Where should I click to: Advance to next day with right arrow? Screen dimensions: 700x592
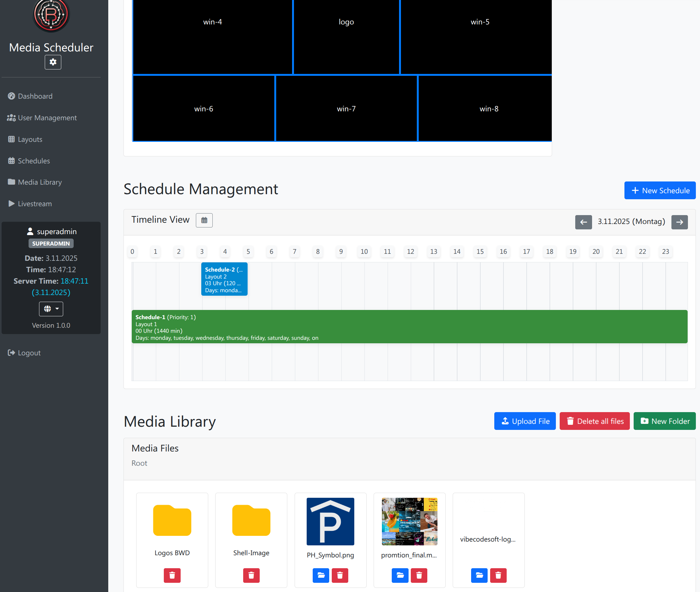(x=679, y=222)
